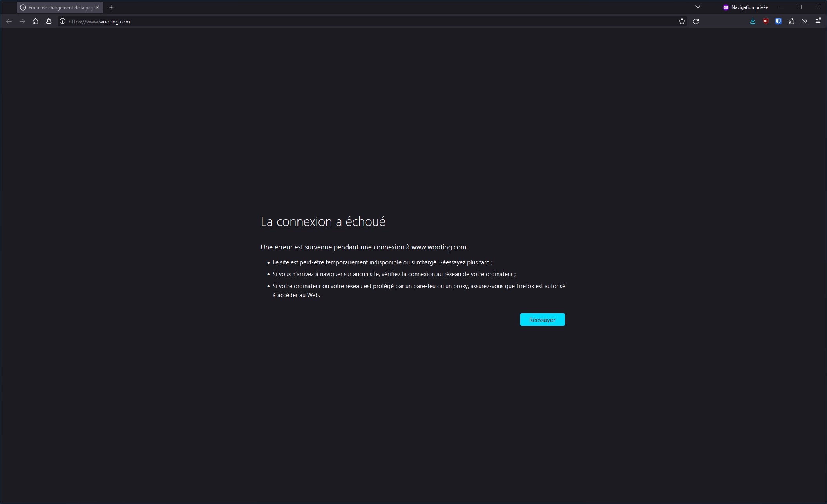The height and width of the screenshot is (504, 827).
Task: Click the Home button in the toolbar
Action: [x=35, y=22]
